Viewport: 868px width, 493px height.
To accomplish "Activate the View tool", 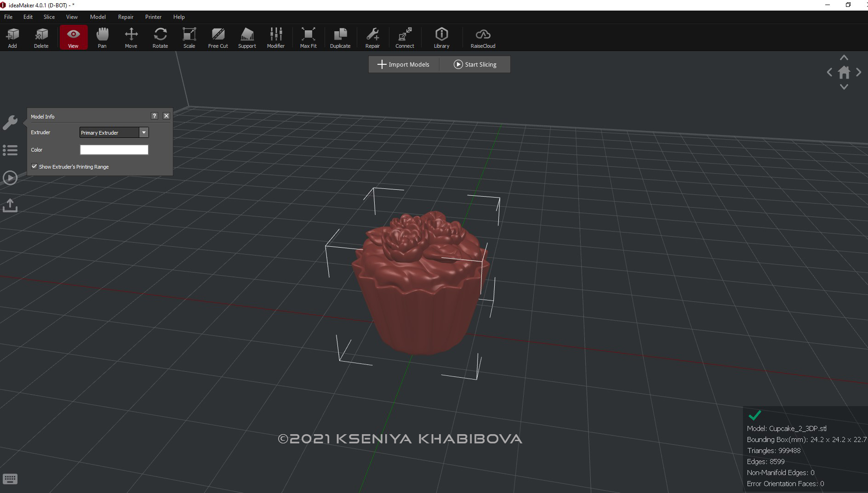I will (73, 37).
